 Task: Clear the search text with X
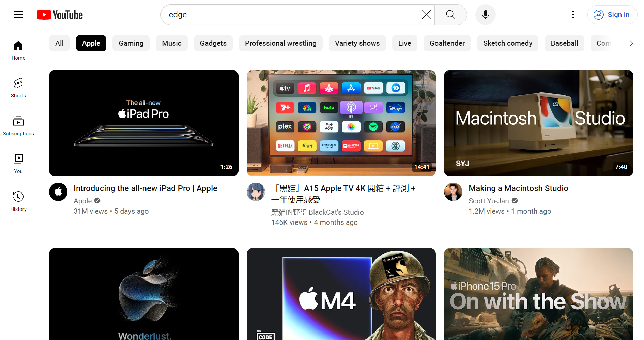[426, 15]
